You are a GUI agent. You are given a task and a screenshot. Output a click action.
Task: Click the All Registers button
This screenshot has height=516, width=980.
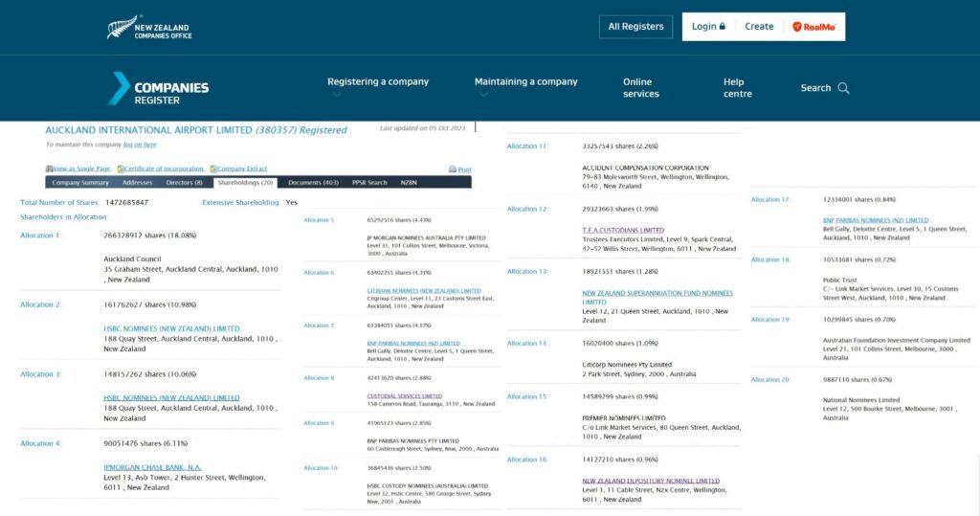tap(635, 27)
